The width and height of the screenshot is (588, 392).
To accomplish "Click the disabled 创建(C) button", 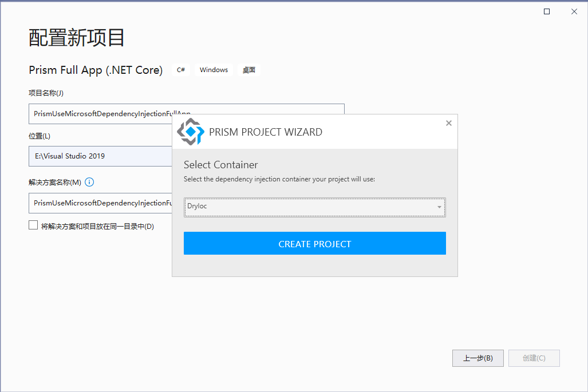I will pyautogui.click(x=534, y=358).
